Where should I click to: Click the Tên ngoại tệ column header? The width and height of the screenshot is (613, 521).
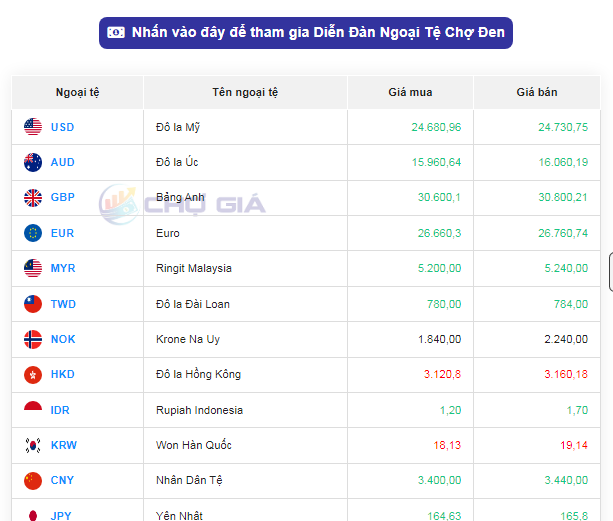click(x=245, y=92)
